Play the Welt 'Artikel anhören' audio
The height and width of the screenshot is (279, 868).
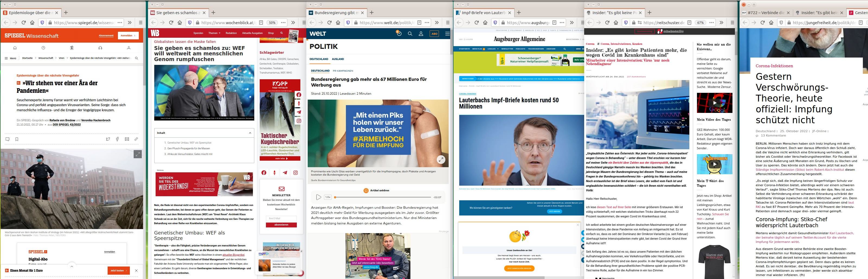[319, 197]
